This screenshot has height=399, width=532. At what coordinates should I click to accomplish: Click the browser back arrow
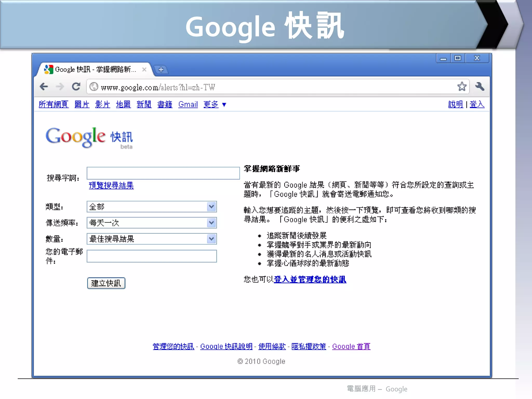pos(44,87)
